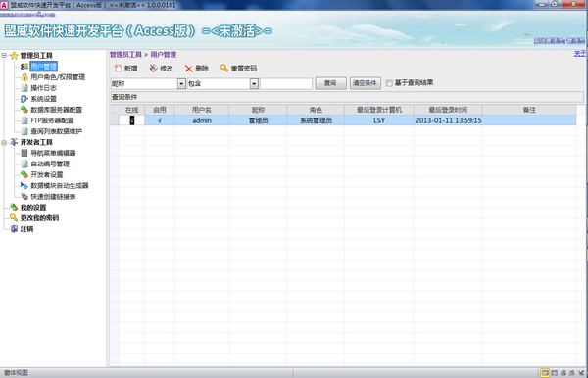The image size is (588, 378).
Task: Open 用户角色/权限管理 in the navigation tree
Action: coord(58,77)
